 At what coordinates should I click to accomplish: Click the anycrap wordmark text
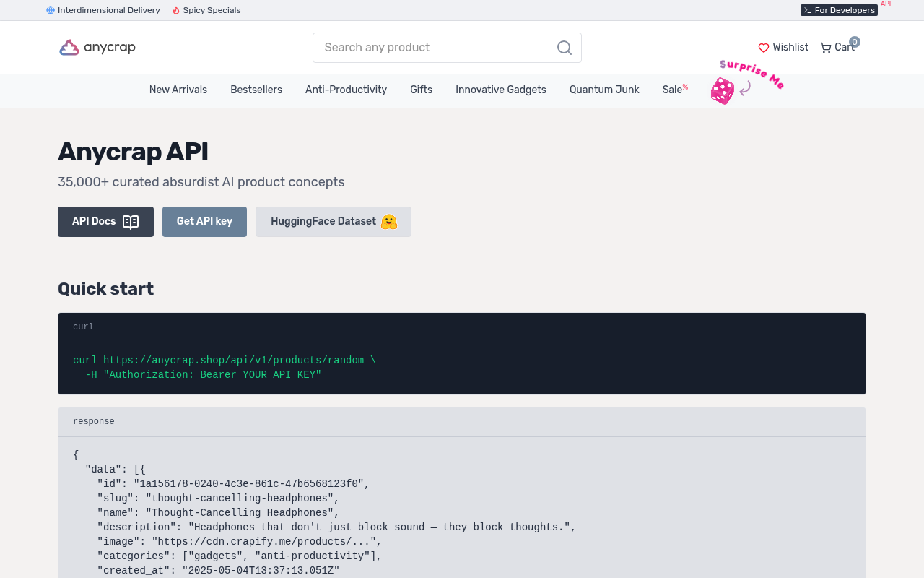[x=110, y=48]
